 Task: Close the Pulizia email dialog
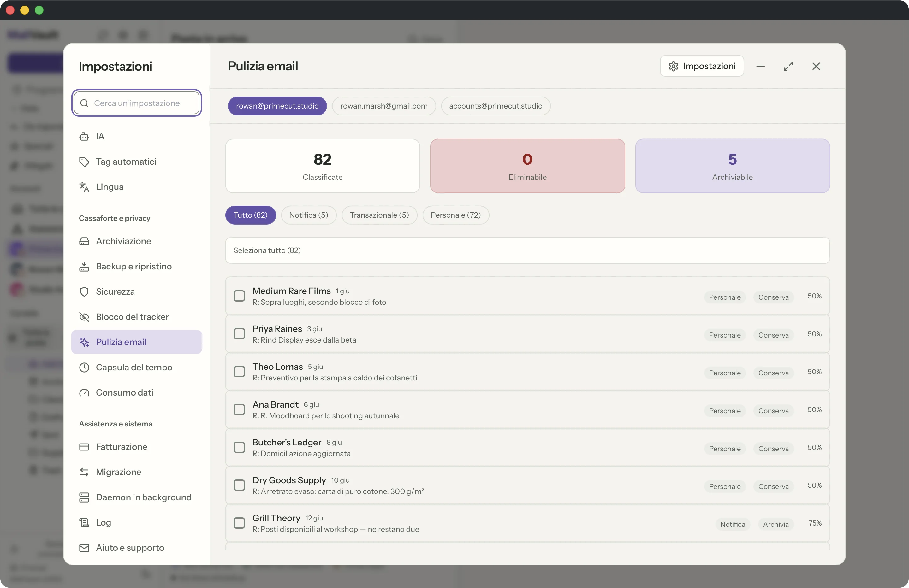(x=816, y=66)
